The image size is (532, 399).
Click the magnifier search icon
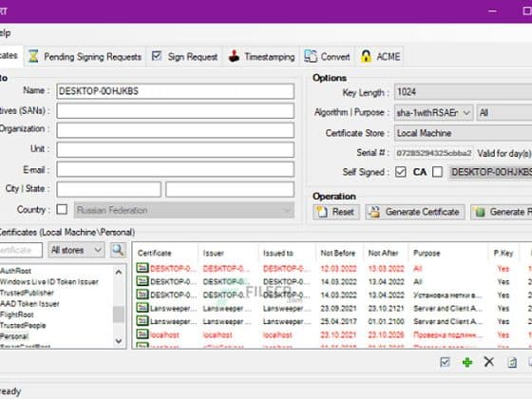pyautogui.click(x=118, y=250)
